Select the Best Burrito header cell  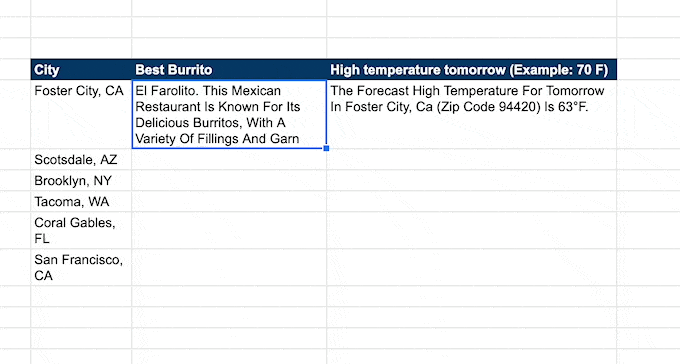pos(229,69)
